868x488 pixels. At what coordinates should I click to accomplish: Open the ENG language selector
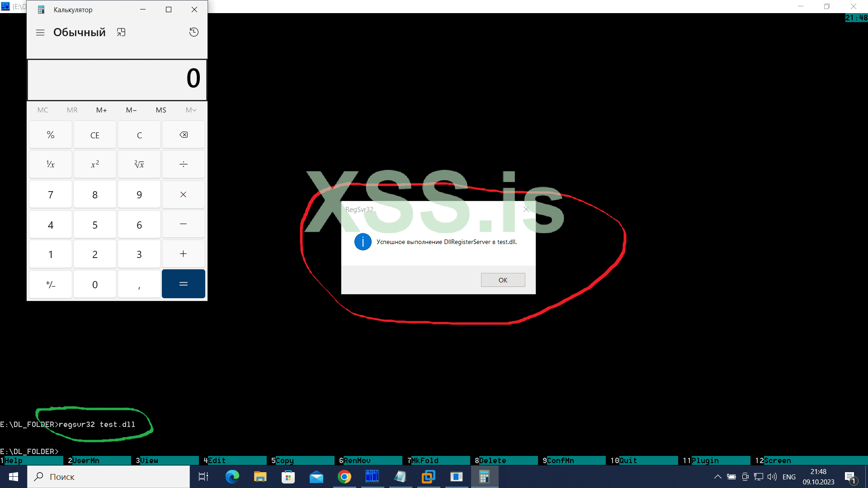pos(789,477)
